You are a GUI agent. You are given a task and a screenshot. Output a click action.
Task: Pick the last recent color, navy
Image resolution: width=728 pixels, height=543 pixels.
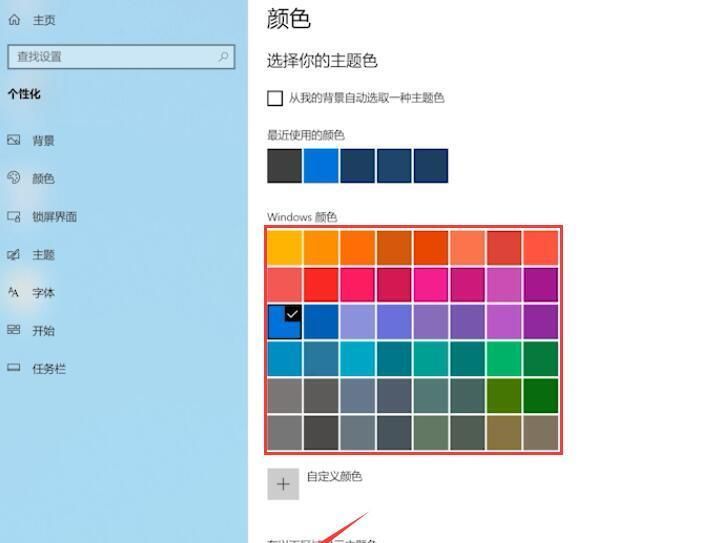pos(431,166)
